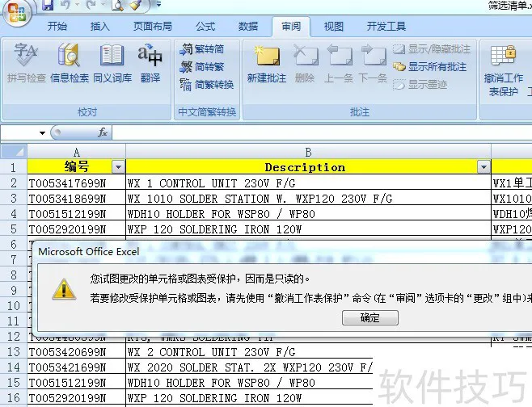532x407 pixels.
Task: Convert text with 简转繁
Action: coord(202,67)
